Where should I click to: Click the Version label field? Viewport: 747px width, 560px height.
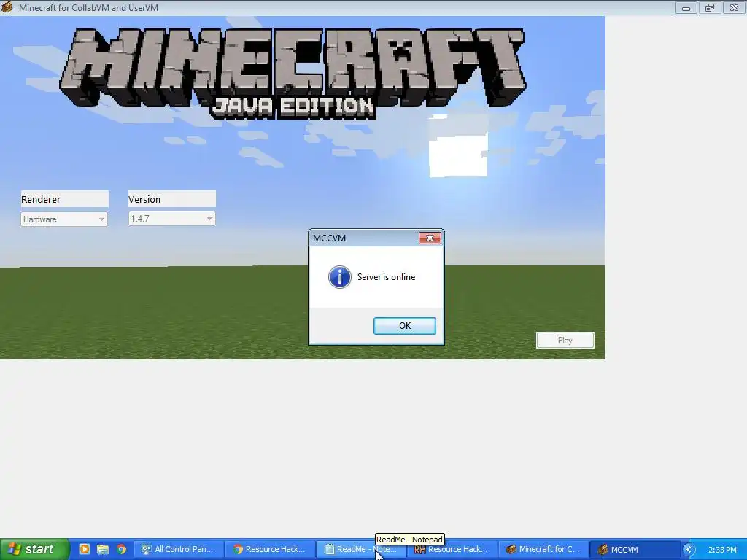(x=171, y=199)
